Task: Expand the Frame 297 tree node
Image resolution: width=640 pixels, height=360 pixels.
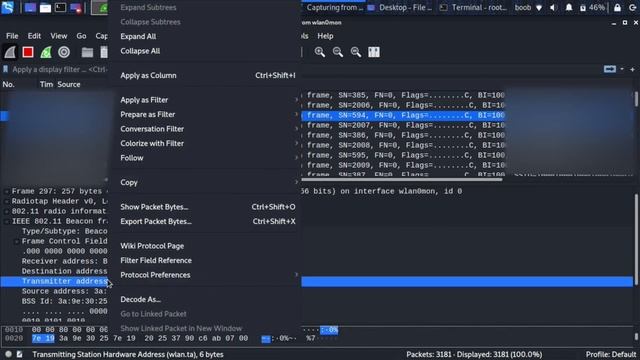Action: (6, 191)
